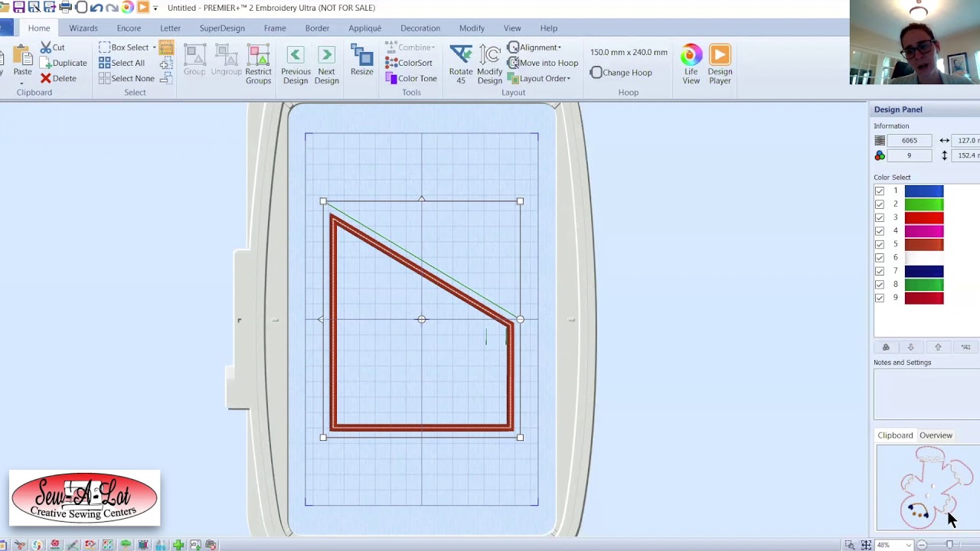Click the color 9 red swatch
This screenshot has width=980, height=551.
tap(924, 298)
